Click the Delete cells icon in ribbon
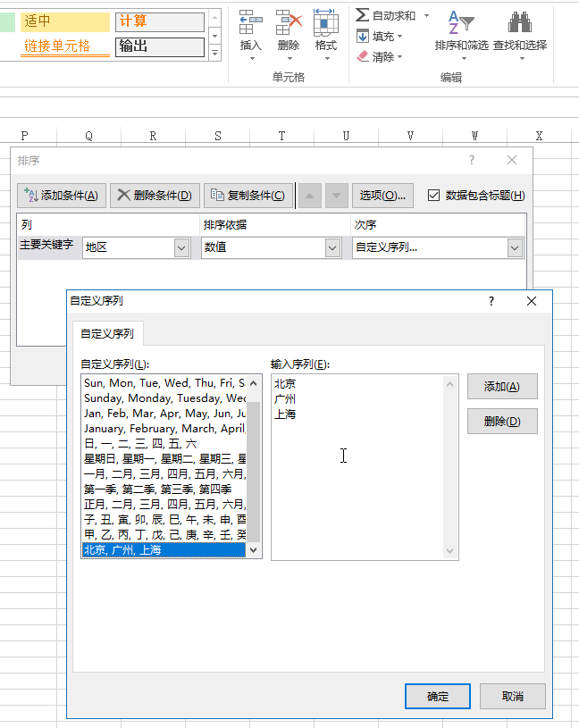Viewport: 579px width, 728px height. pyautogui.click(x=289, y=22)
